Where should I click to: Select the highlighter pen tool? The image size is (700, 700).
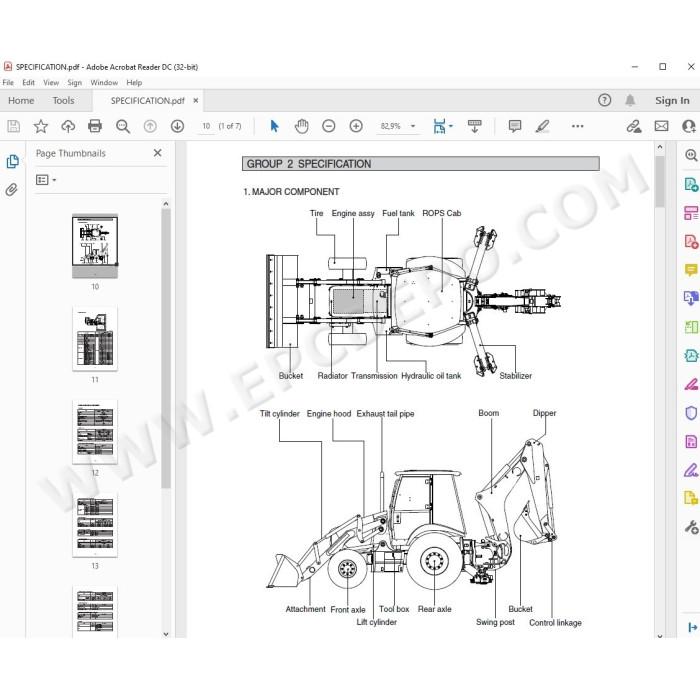(542, 126)
